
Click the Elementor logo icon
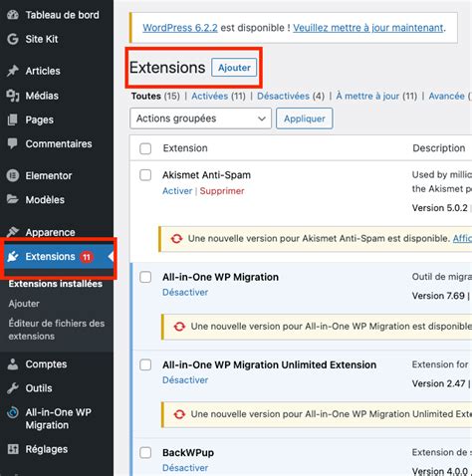click(13, 175)
